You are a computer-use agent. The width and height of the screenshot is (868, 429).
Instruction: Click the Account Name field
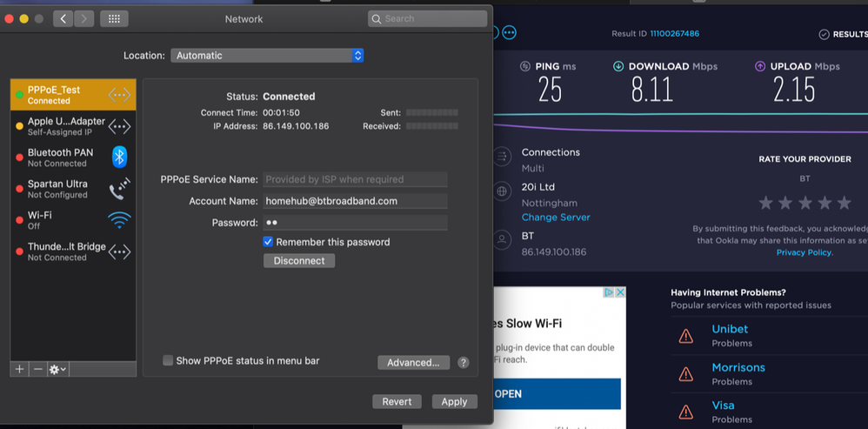point(355,201)
